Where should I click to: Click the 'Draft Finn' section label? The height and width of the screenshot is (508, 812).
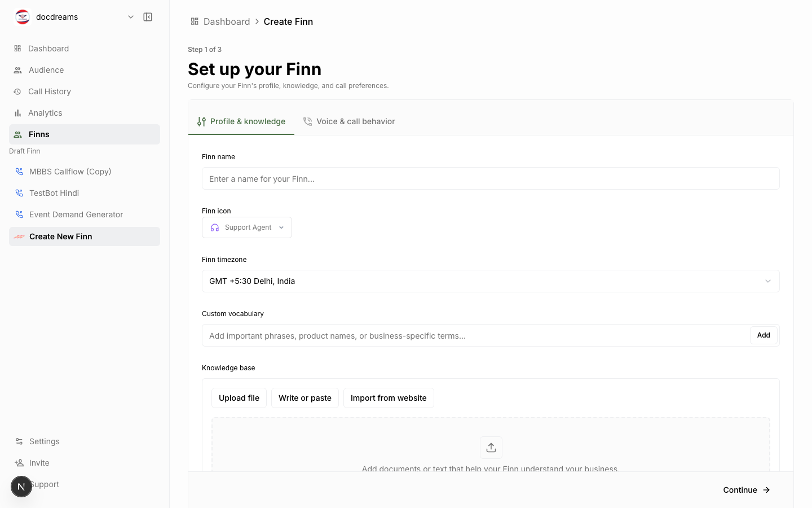pos(25,151)
